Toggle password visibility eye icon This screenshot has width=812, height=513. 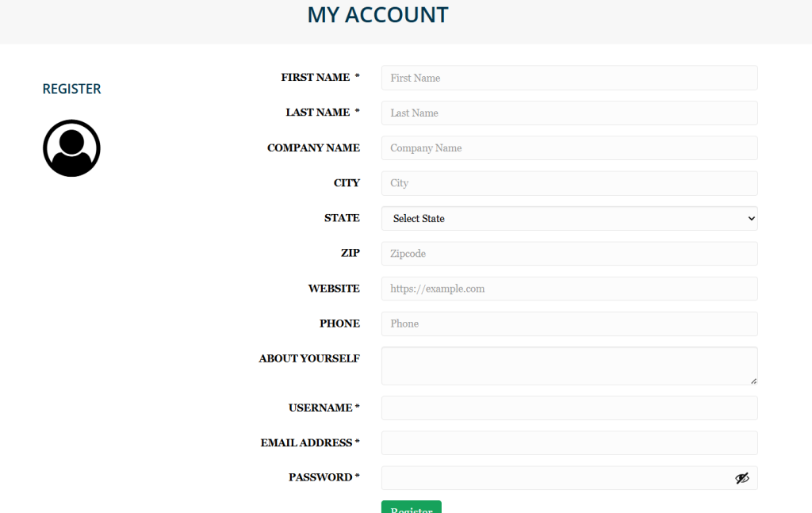741,478
